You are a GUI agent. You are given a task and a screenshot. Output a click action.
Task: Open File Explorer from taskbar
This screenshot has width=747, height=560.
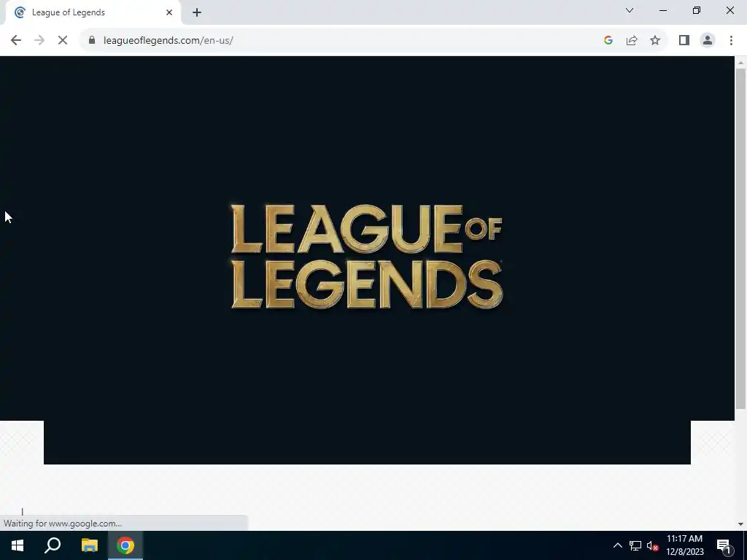click(89, 545)
